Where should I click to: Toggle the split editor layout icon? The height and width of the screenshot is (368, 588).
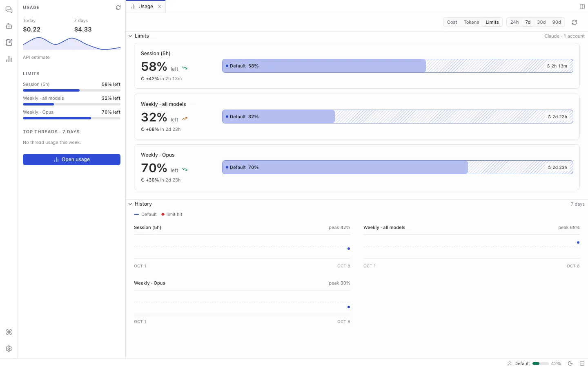582,7
